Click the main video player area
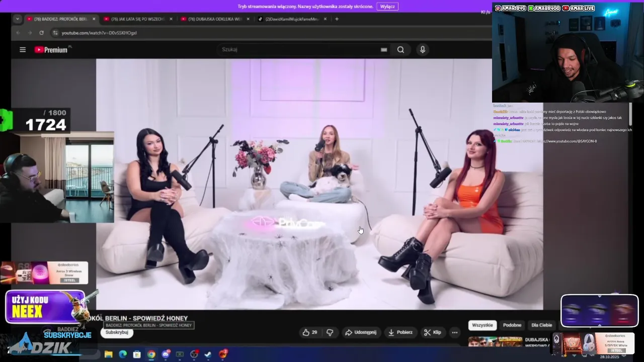The width and height of the screenshot is (644, 362). pos(319,184)
